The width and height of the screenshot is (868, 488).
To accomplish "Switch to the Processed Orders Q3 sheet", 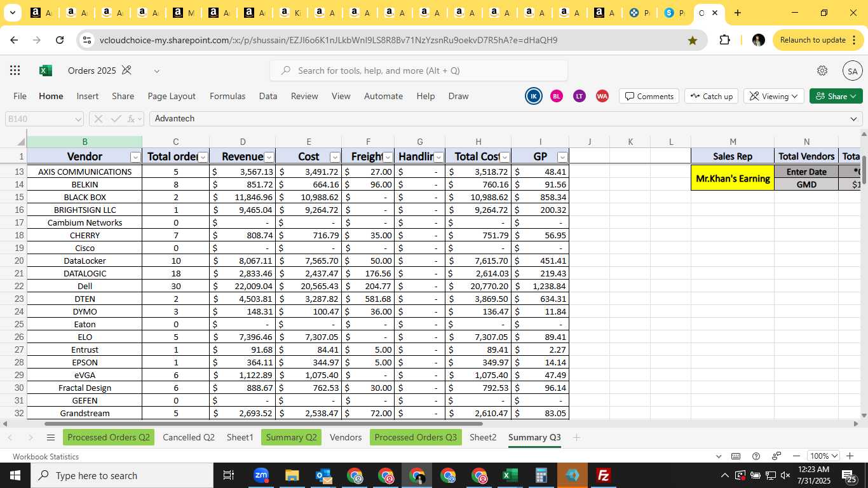I will 416,437.
